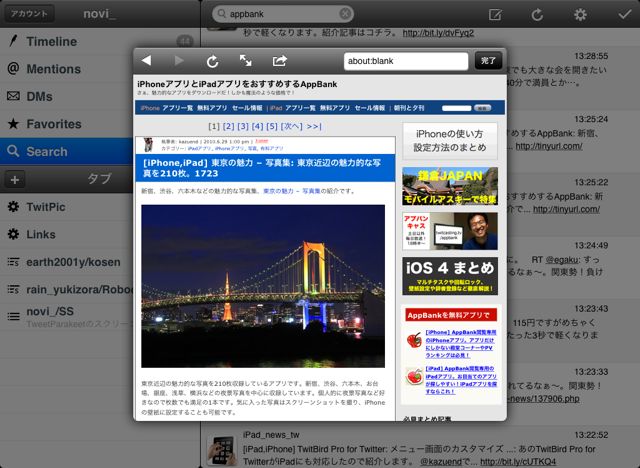Go forward in the web browser popup
This screenshot has height=468, width=640.
[x=179, y=61]
